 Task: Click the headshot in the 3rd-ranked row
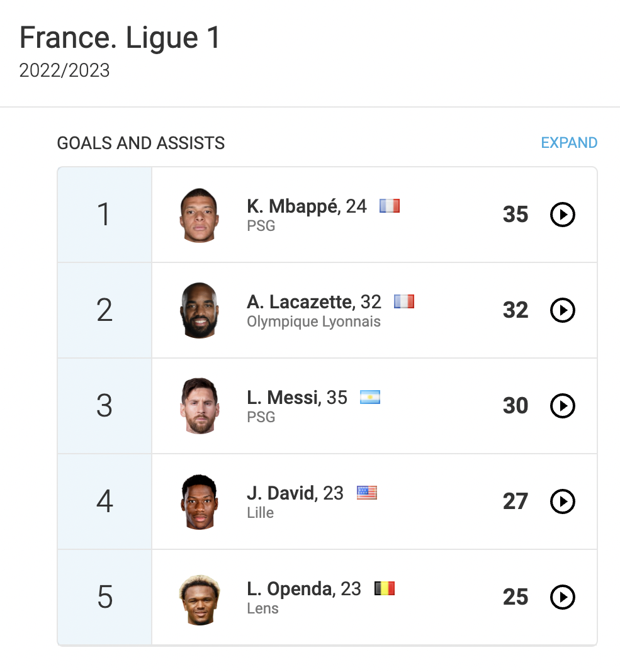[x=199, y=406]
